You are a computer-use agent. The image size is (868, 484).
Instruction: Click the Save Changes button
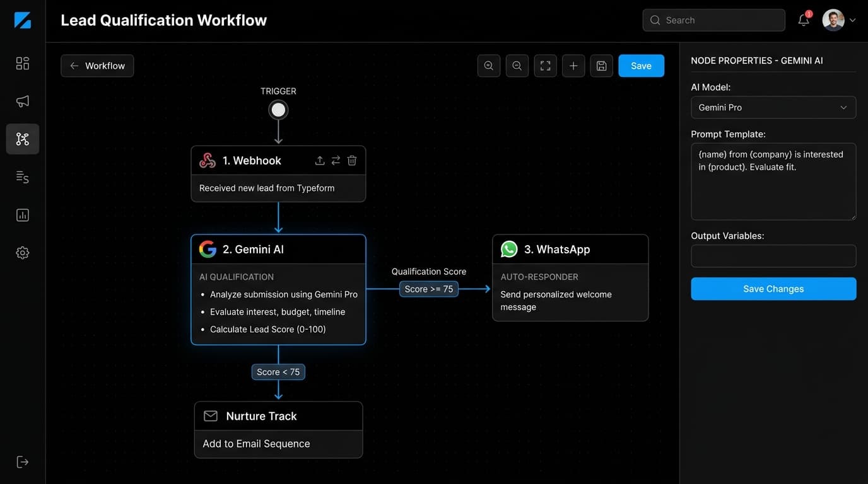773,289
